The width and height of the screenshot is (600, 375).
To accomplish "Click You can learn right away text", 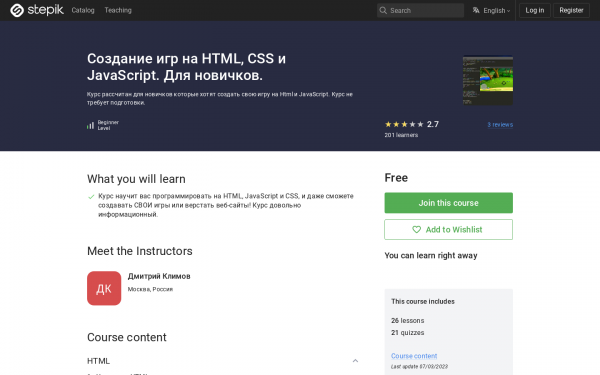I will point(431,256).
